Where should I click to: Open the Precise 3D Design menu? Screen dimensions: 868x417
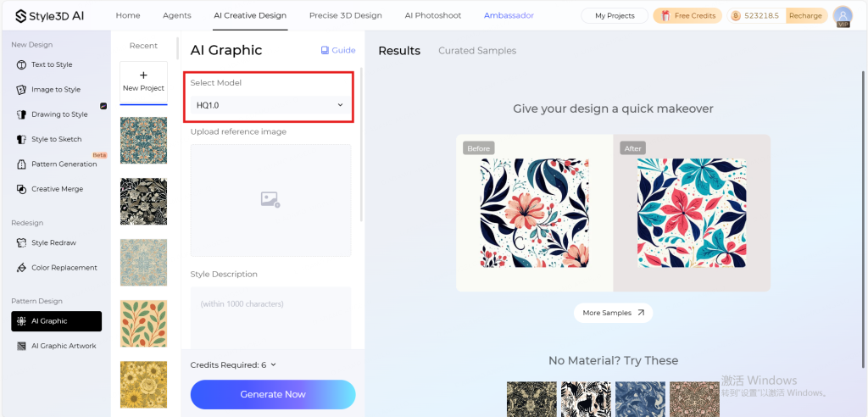tap(346, 15)
